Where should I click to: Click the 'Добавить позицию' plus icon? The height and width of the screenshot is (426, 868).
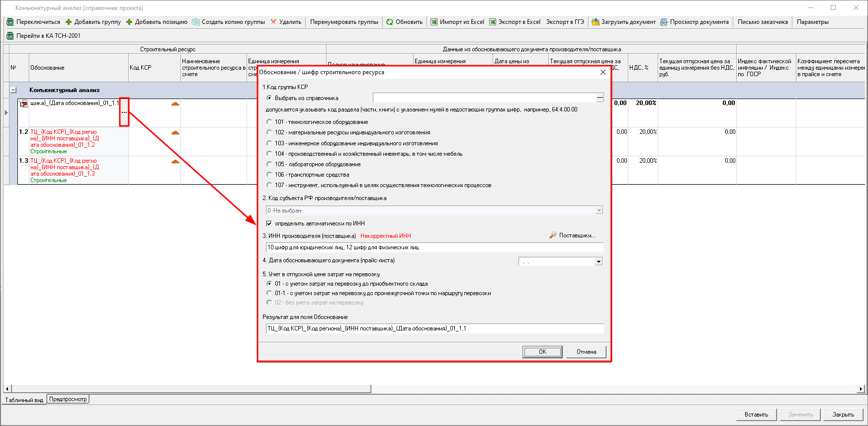pos(129,22)
